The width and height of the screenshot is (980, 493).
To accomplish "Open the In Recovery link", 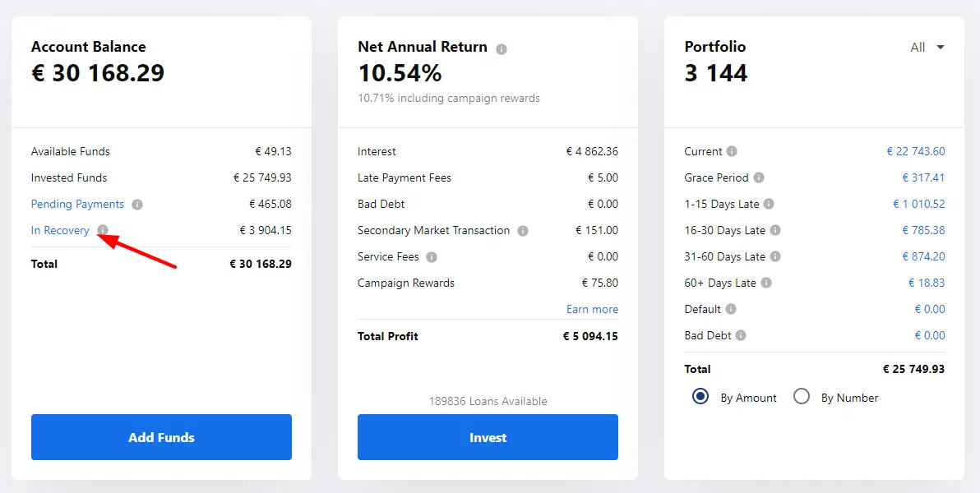I will [x=60, y=231].
